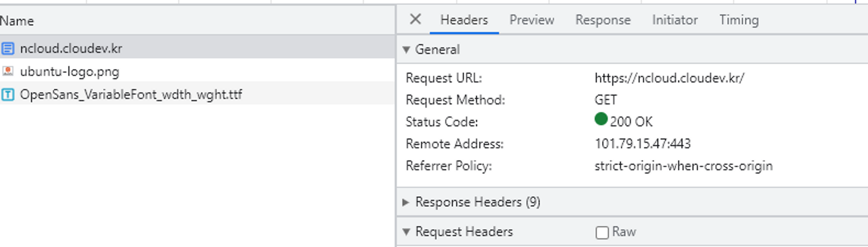Open the Preview tab
This screenshot has width=868, height=247.
[x=532, y=20]
